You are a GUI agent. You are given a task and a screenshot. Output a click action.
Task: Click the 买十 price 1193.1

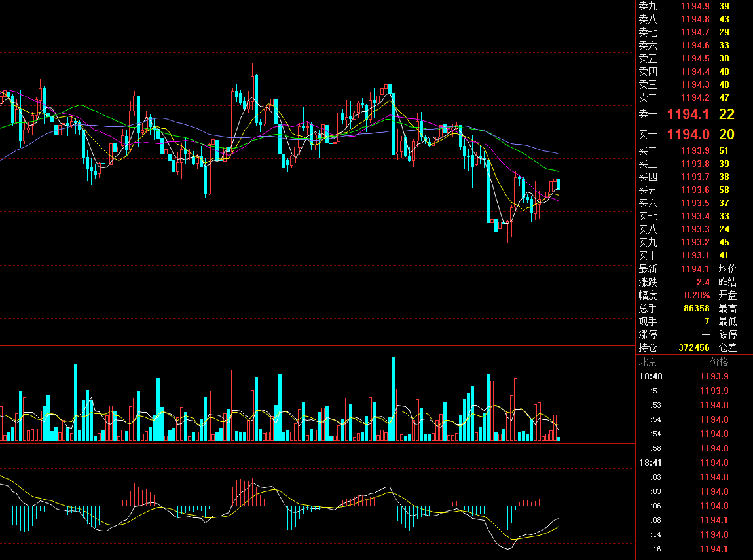[695, 255]
